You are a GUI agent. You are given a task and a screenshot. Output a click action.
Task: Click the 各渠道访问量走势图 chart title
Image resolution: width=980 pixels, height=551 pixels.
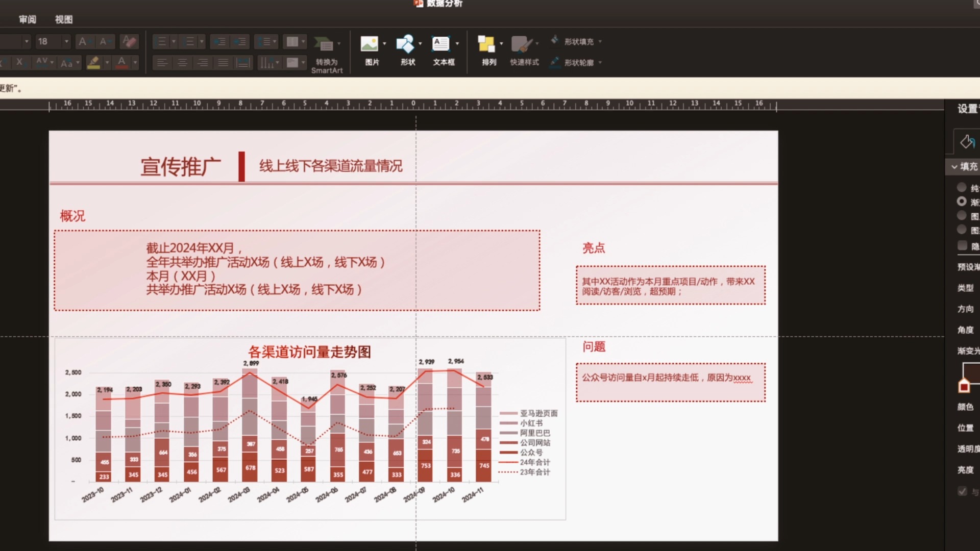point(309,352)
